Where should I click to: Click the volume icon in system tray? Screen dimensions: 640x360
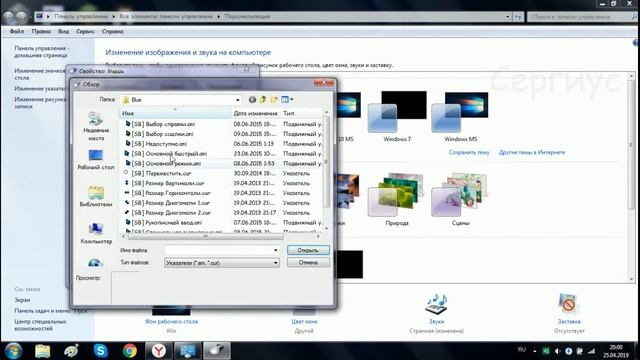click(558, 351)
